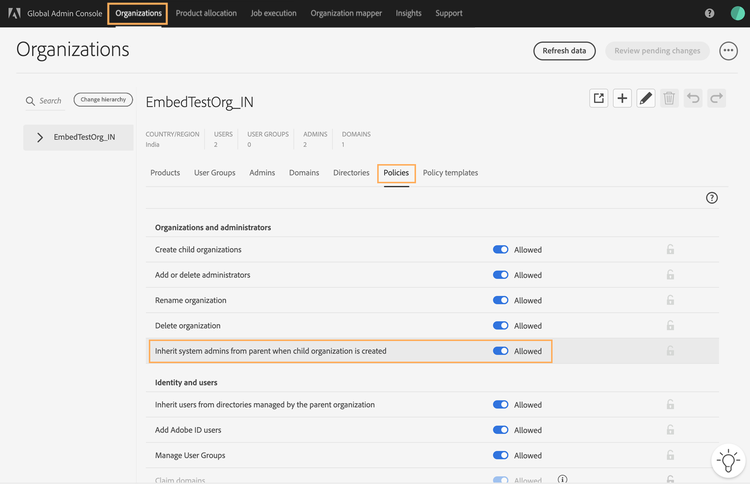The width and height of the screenshot is (750, 484).
Task: Switch to the Policy templates tab
Action: coord(450,173)
